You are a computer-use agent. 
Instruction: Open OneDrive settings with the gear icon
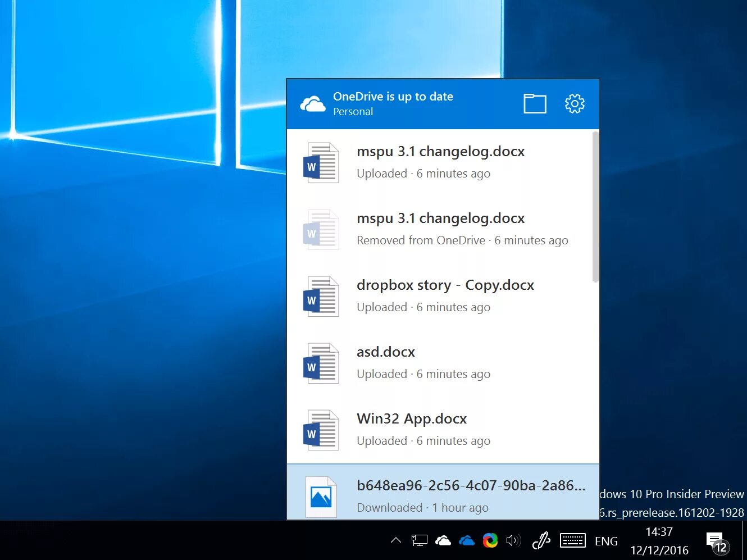575,103
